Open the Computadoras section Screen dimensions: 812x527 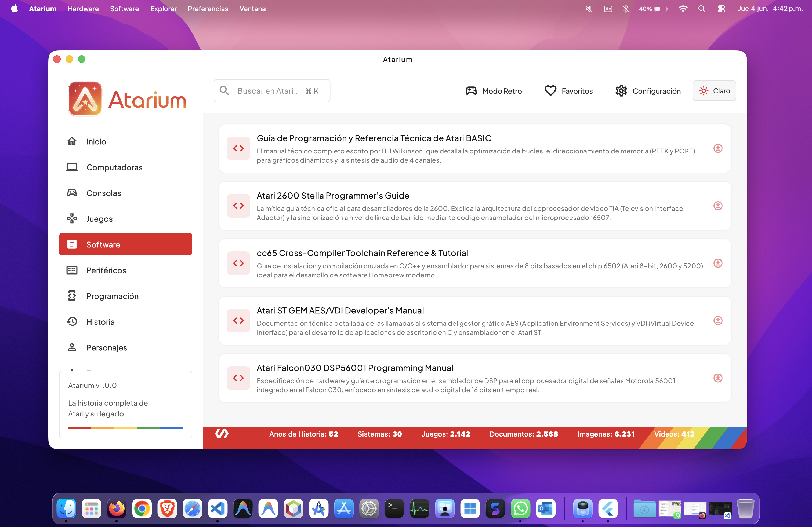pos(126,167)
